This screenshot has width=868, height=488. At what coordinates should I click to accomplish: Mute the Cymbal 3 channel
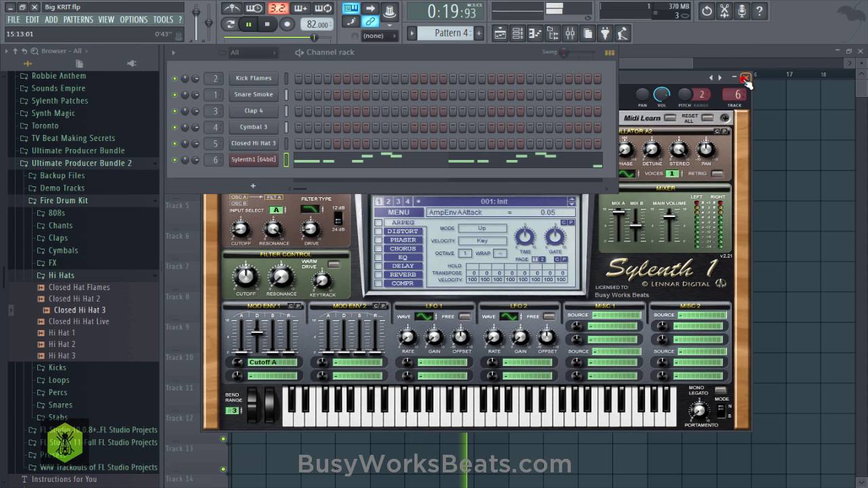pos(174,127)
